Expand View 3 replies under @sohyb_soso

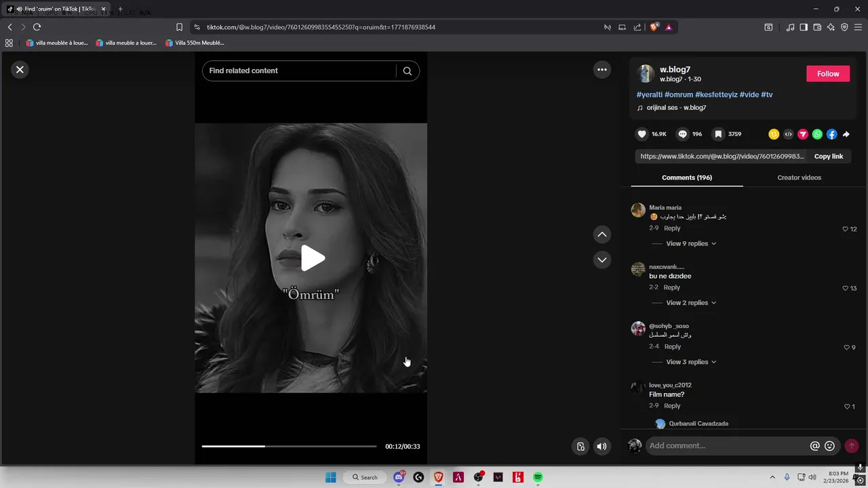coord(690,362)
